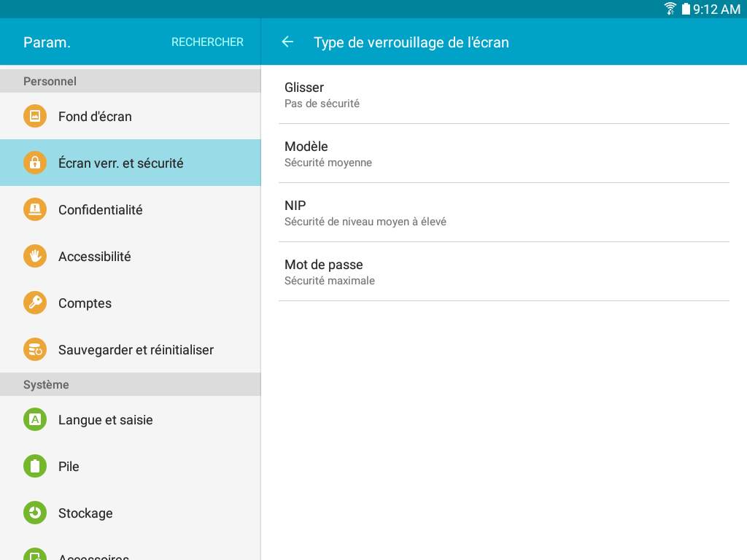
Task: Open Écran verr. et sécurité entry
Action: [x=131, y=163]
